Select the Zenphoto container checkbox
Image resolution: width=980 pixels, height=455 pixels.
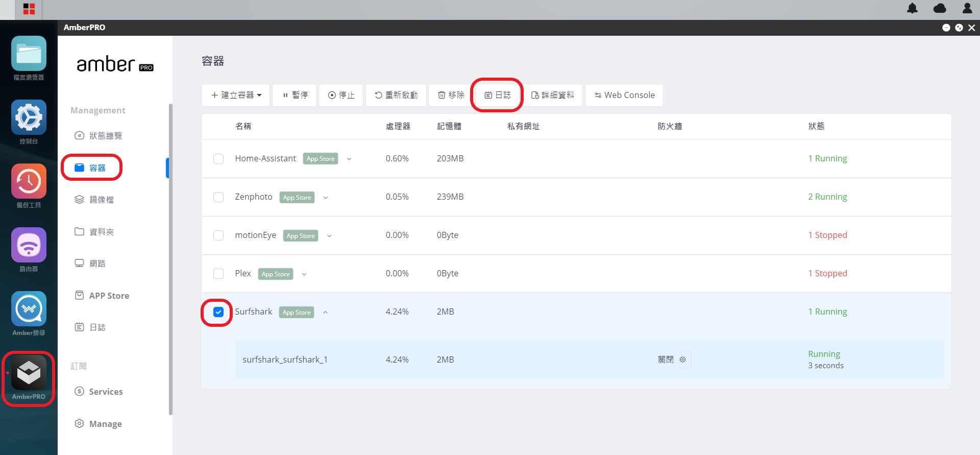[x=218, y=197]
